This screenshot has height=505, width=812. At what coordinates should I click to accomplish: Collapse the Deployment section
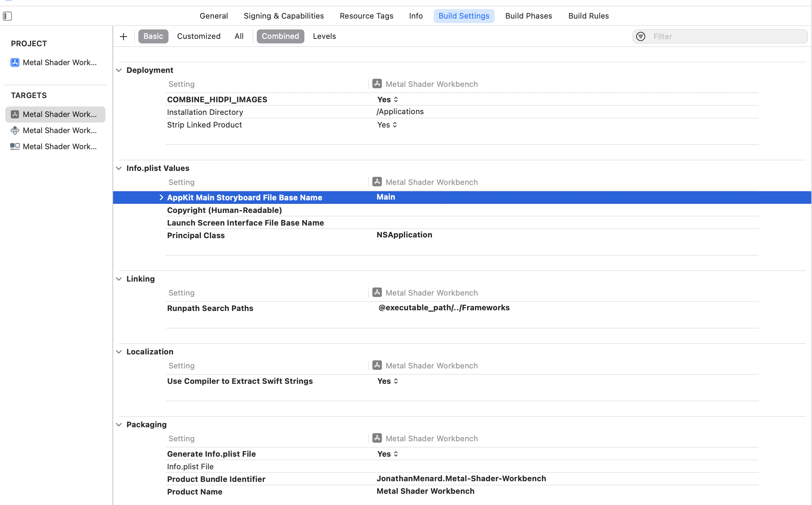(119, 70)
